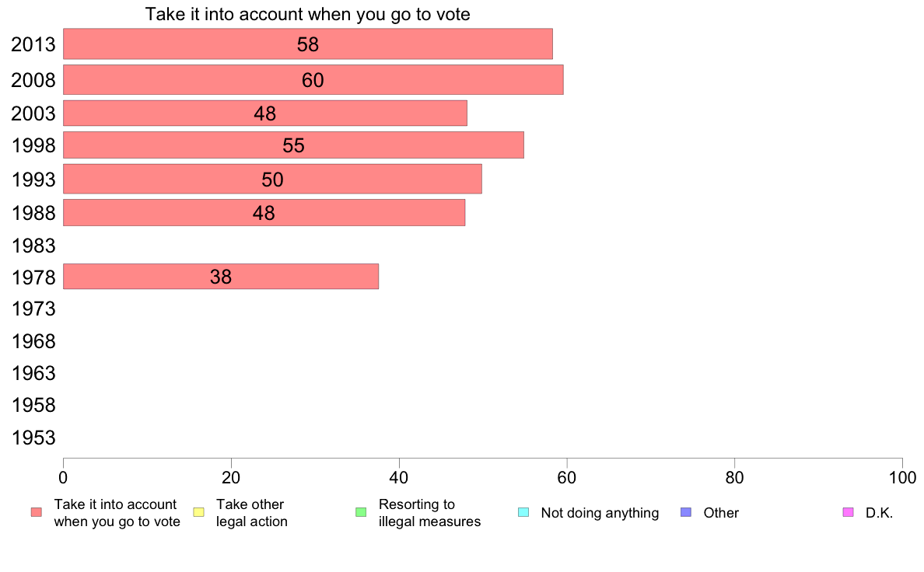
Task: Select the 2008 bar showing 60
Action: click(x=313, y=79)
